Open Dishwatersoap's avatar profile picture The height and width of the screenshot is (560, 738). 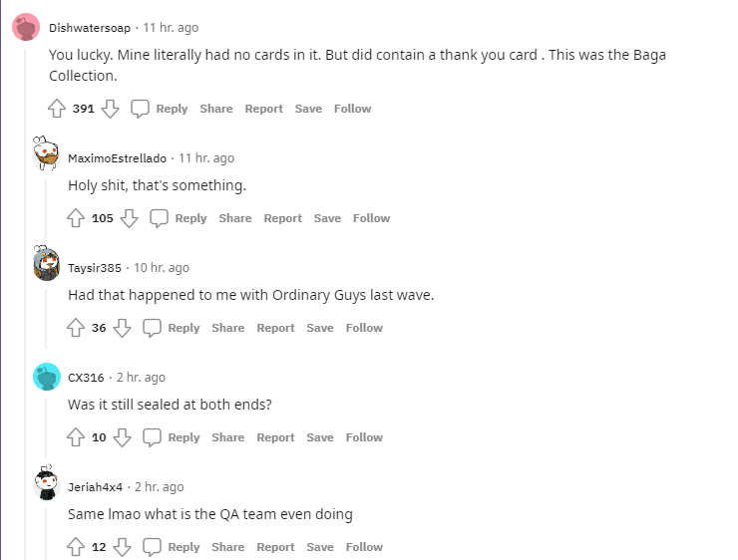point(26,27)
